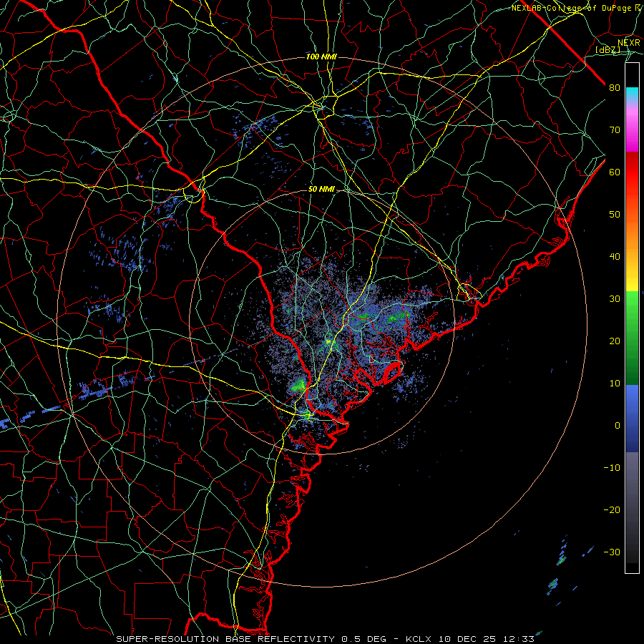
Task: Click the 50 NMI range ring label
Action: pyautogui.click(x=321, y=190)
